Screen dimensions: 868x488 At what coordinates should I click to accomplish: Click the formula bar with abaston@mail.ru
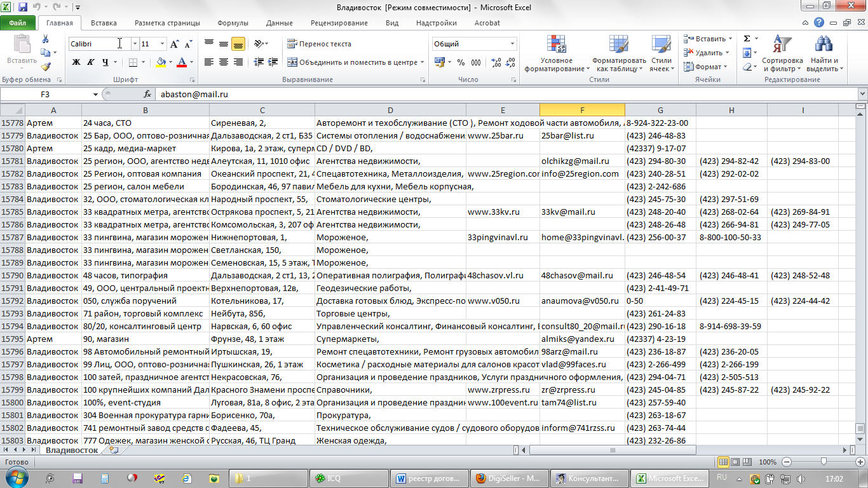(x=505, y=94)
